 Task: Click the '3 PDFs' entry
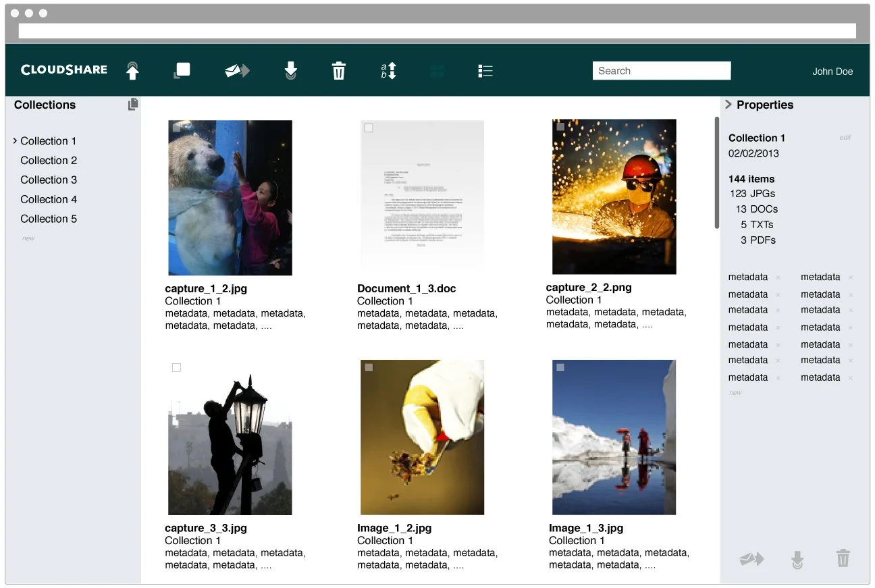pos(758,240)
